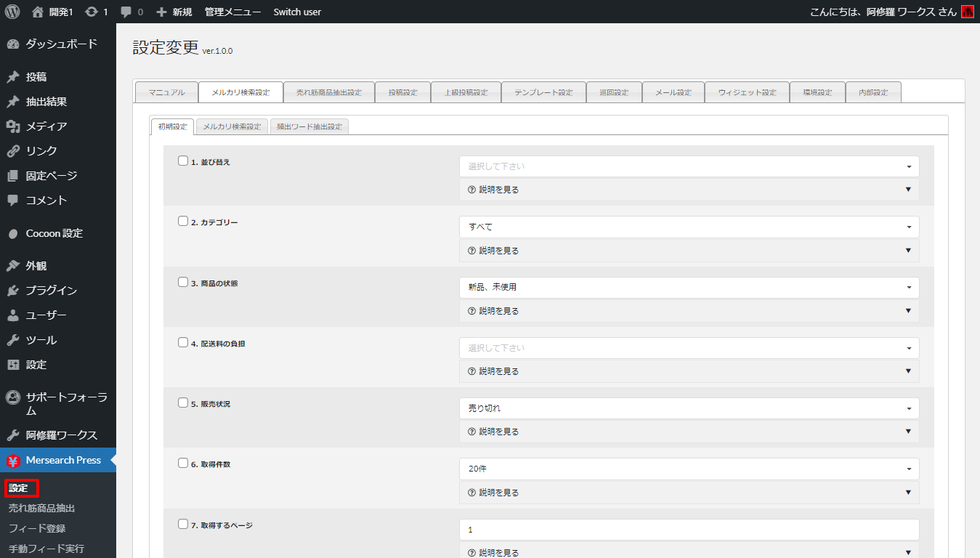Open the updates icon in admin bar

[x=92, y=12]
